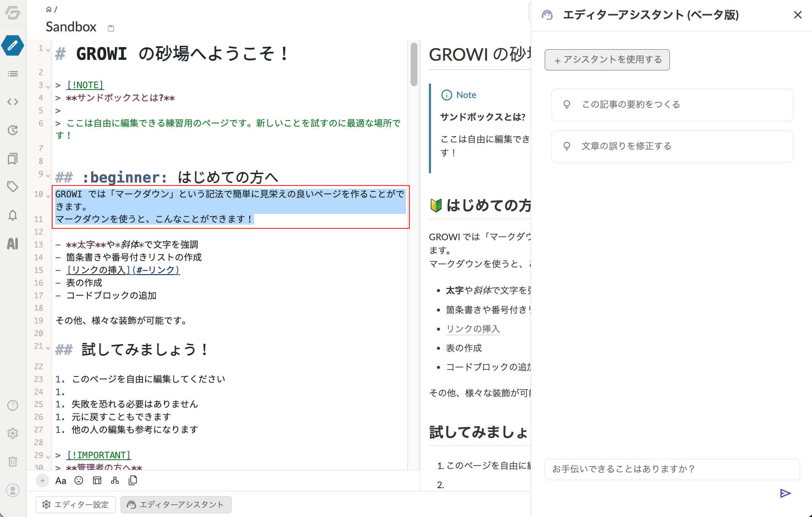Select the 文章の誤りを修正する suggestion
This screenshot has width=812, height=517.
pos(672,146)
